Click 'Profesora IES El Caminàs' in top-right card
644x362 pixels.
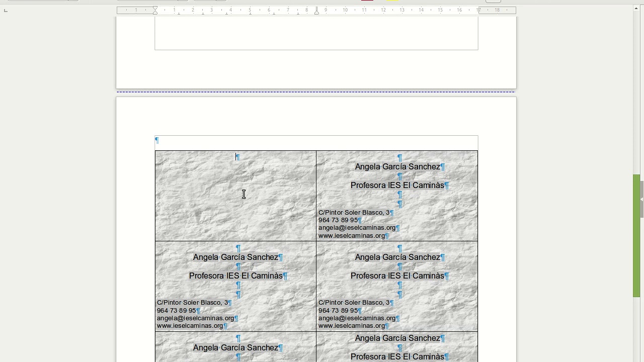pyautogui.click(x=397, y=186)
